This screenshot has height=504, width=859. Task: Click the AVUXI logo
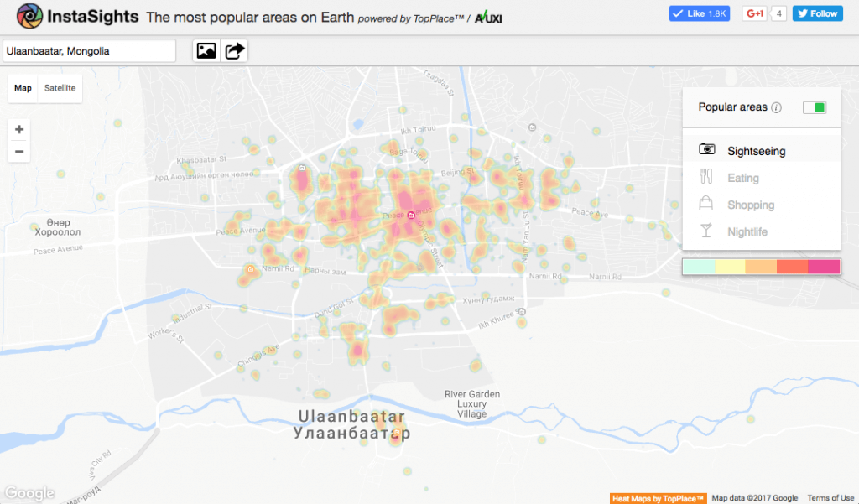(x=488, y=18)
